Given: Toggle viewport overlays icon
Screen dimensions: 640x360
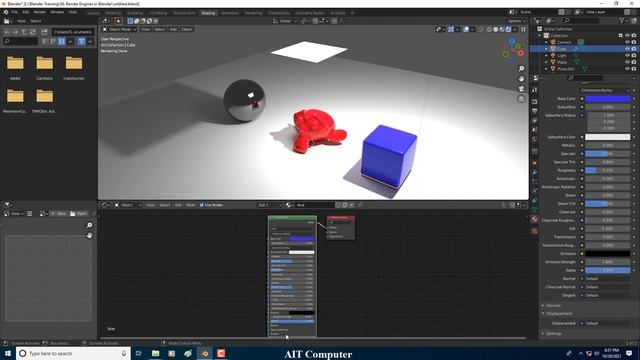Looking at the screenshot, I should pos(466,29).
